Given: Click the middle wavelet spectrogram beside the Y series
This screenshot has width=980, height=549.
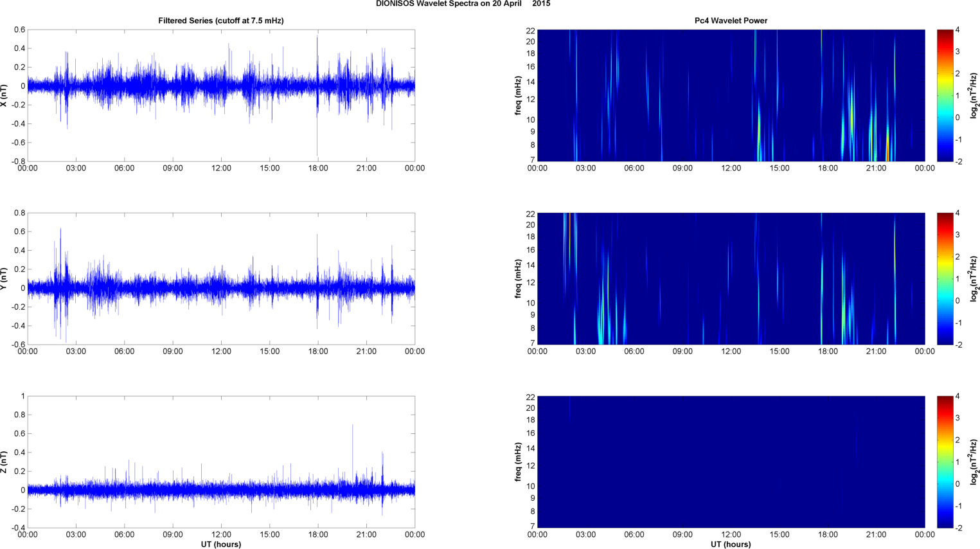Looking at the screenshot, I should [x=731, y=278].
